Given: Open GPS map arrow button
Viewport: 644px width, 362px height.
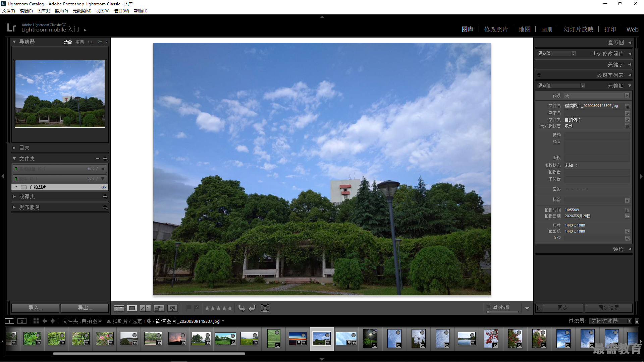Looking at the screenshot, I should (627, 238).
